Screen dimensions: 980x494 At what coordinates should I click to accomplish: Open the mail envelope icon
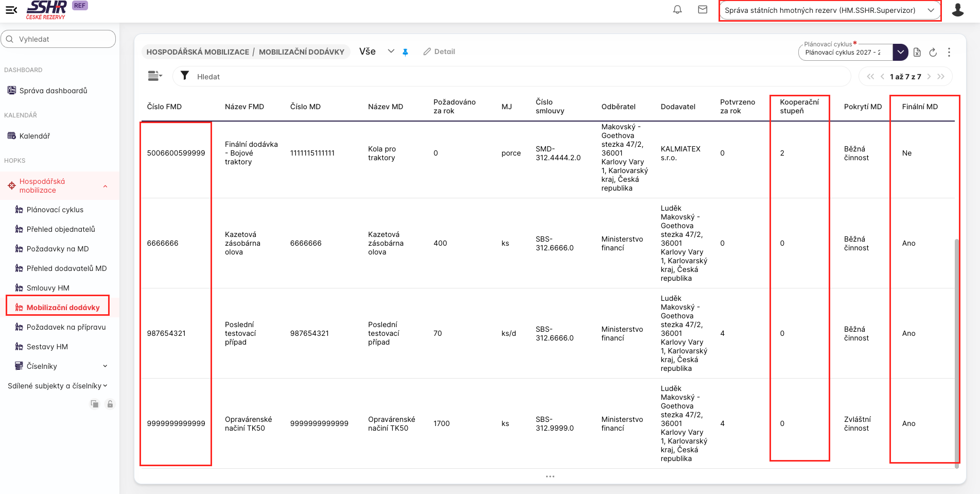(703, 10)
